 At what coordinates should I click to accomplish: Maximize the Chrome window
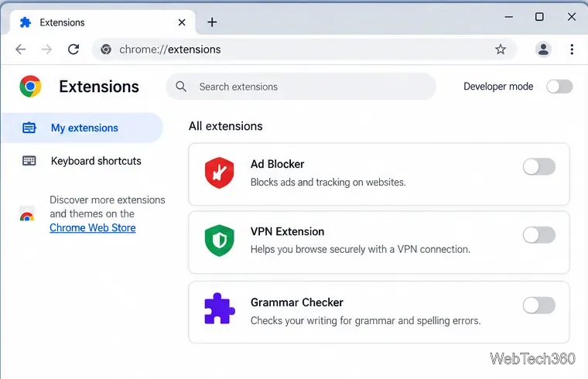coord(539,17)
